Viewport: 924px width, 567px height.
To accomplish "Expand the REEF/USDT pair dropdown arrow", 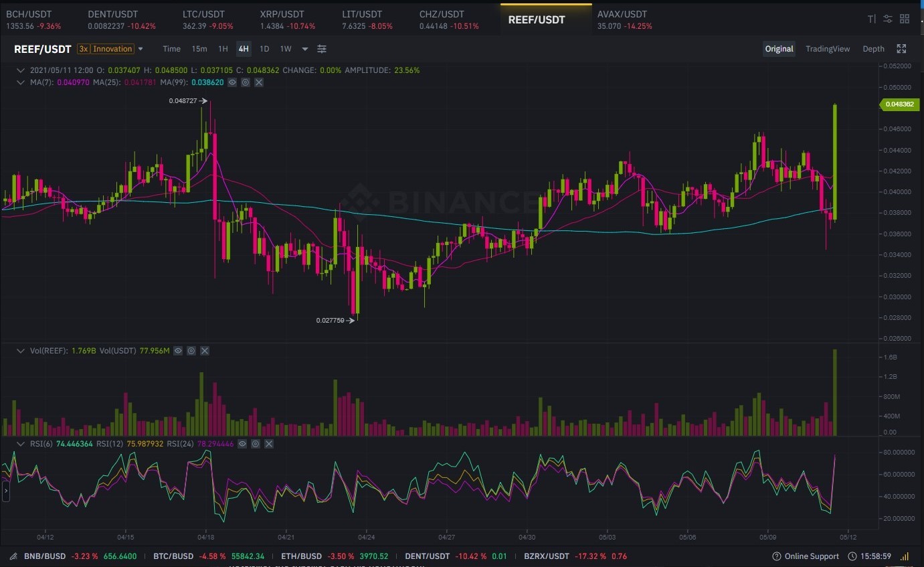I will click(141, 49).
